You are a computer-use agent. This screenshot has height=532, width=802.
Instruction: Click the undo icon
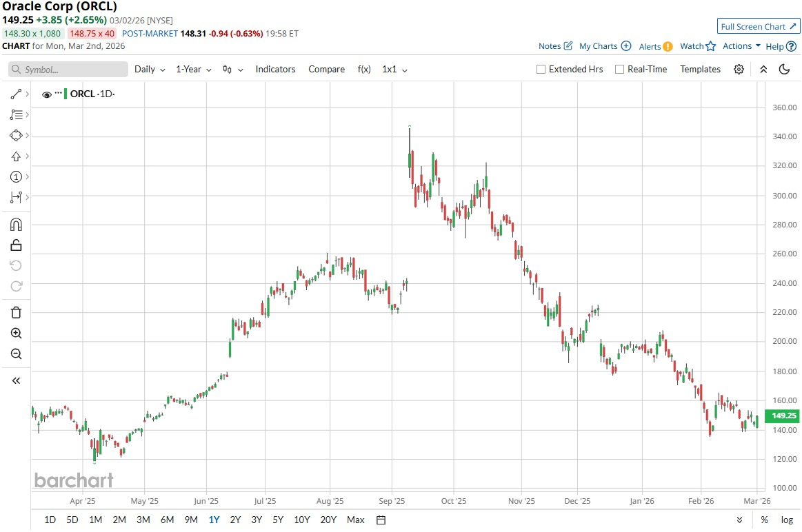pos(16,266)
